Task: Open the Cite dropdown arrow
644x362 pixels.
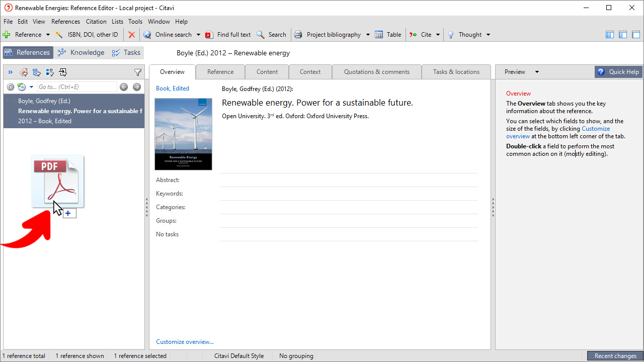Action: (438, 35)
